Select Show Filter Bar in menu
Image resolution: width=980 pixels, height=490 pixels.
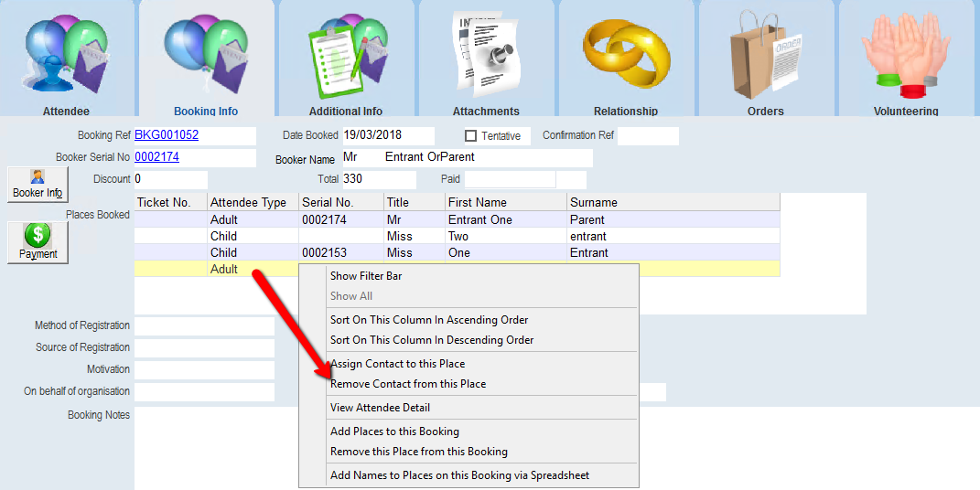[366, 276]
